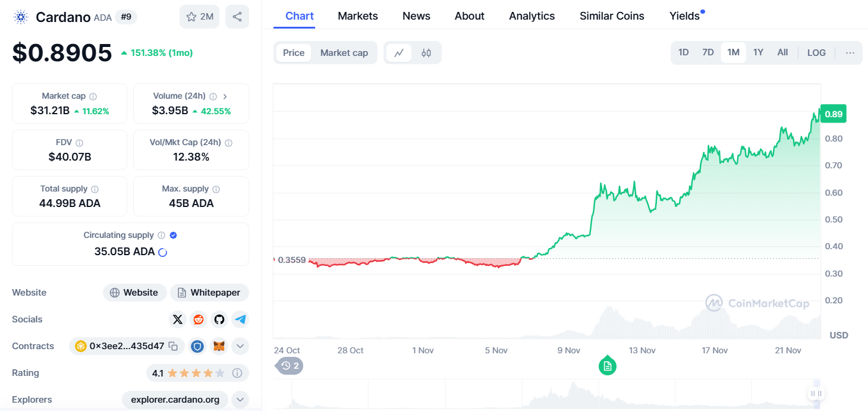Open FDV info icon
This screenshot has height=411, width=868.
pyautogui.click(x=79, y=143)
